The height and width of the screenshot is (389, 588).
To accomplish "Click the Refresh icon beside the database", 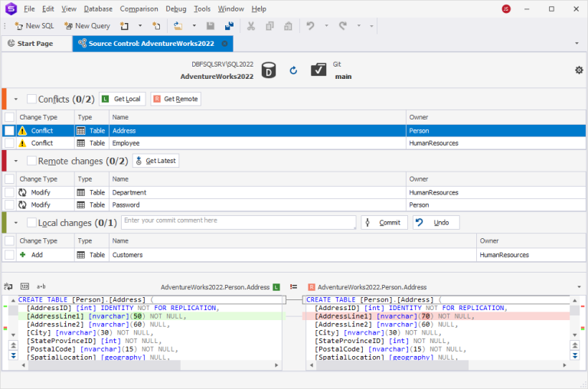I will pos(293,70).
